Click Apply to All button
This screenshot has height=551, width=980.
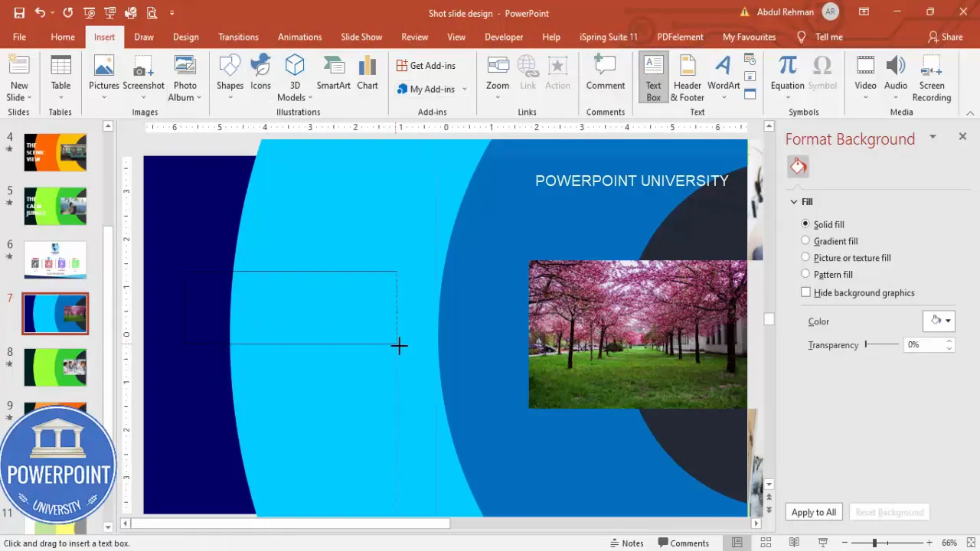814,512
